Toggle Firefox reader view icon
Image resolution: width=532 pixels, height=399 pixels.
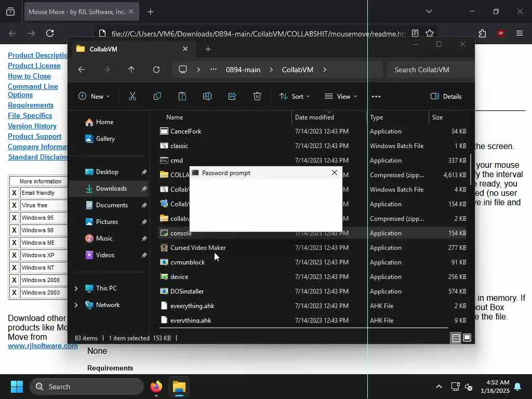pyautogui.click(x=415, y=33)
